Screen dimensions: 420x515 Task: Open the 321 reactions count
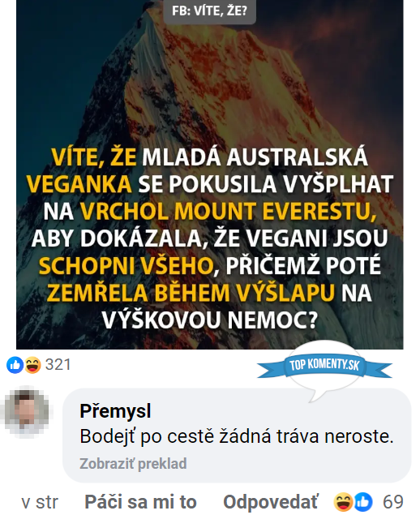pos(58,365)
